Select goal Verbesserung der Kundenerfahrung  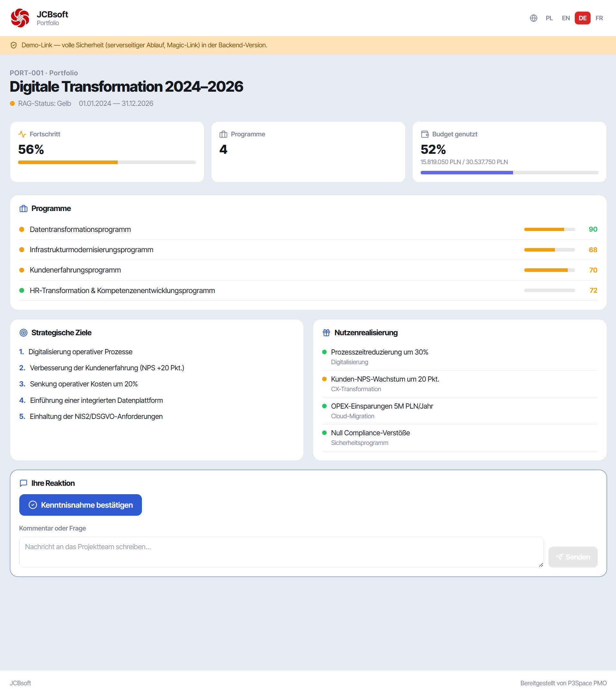[107, 368]
